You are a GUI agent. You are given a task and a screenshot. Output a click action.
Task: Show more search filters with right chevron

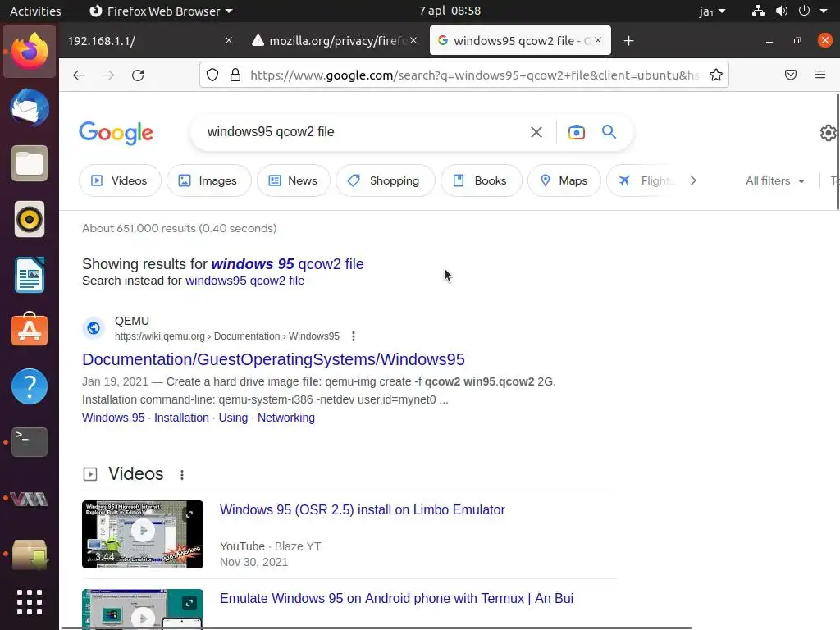693,180
